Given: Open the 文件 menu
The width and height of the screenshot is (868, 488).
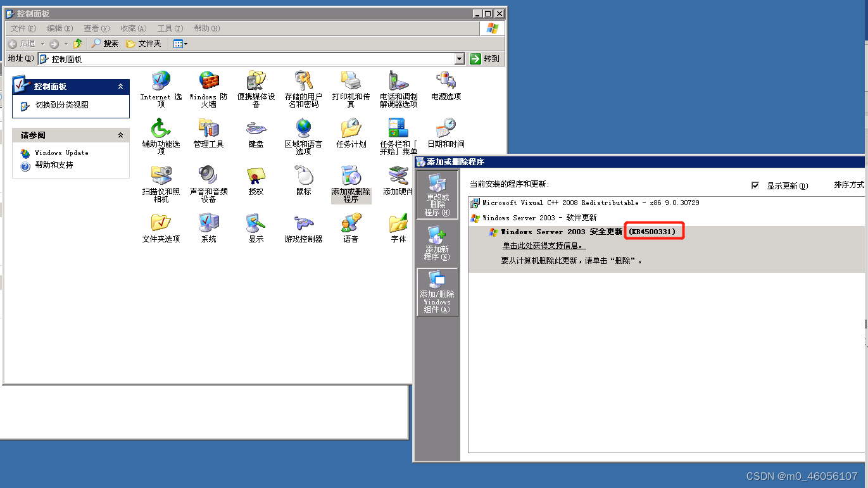Looking at the screenshot, I should [23, 28].
